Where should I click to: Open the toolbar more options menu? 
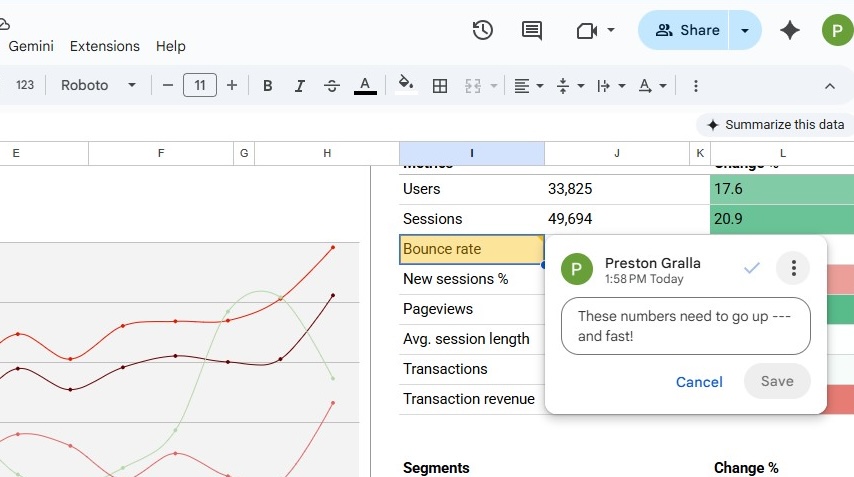(696, 85)
